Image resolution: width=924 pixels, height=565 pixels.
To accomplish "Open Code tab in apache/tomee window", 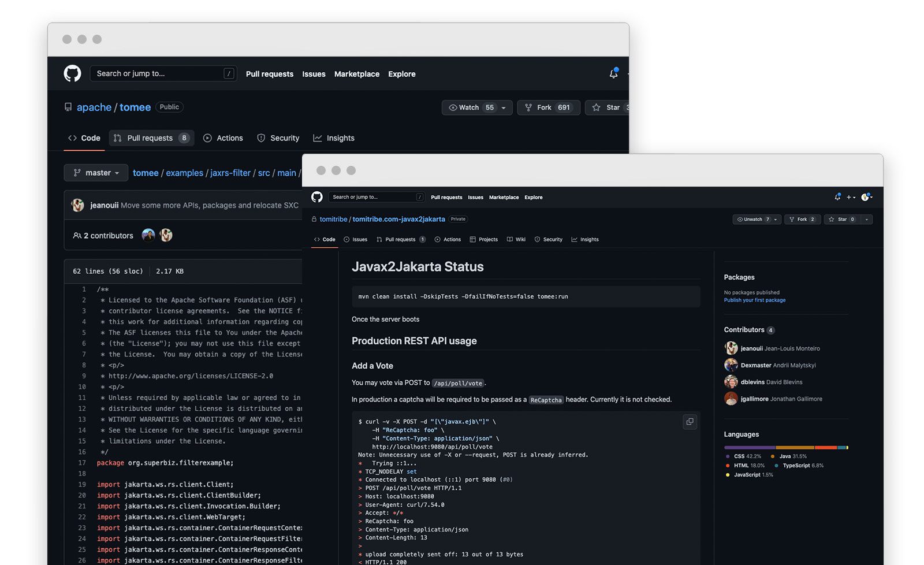I will [84, 138].
